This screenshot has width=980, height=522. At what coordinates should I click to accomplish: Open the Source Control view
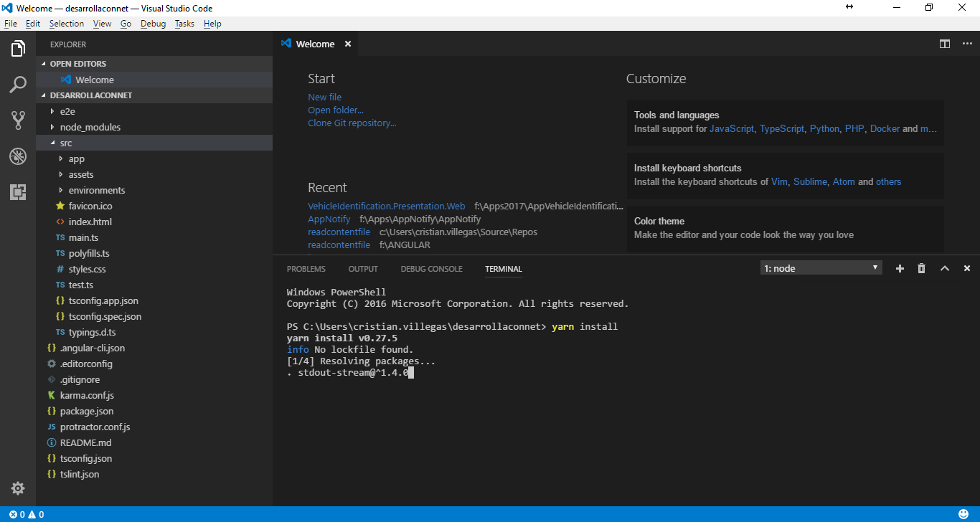[17, 120]
